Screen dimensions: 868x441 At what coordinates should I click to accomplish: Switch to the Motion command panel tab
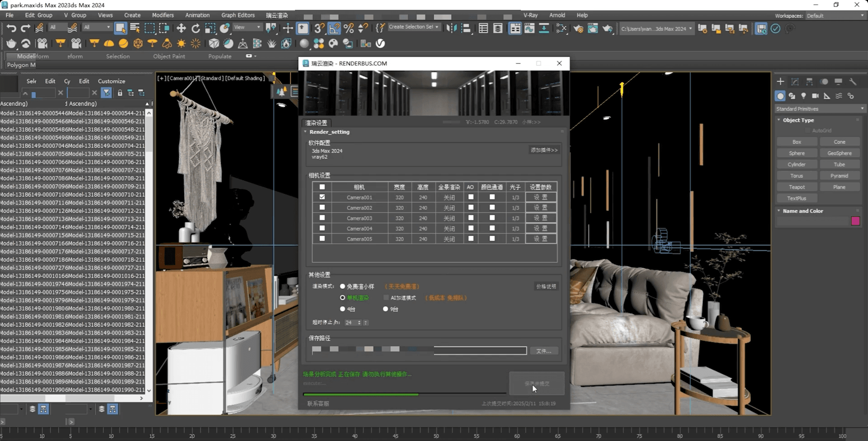[x=824, y=82]
